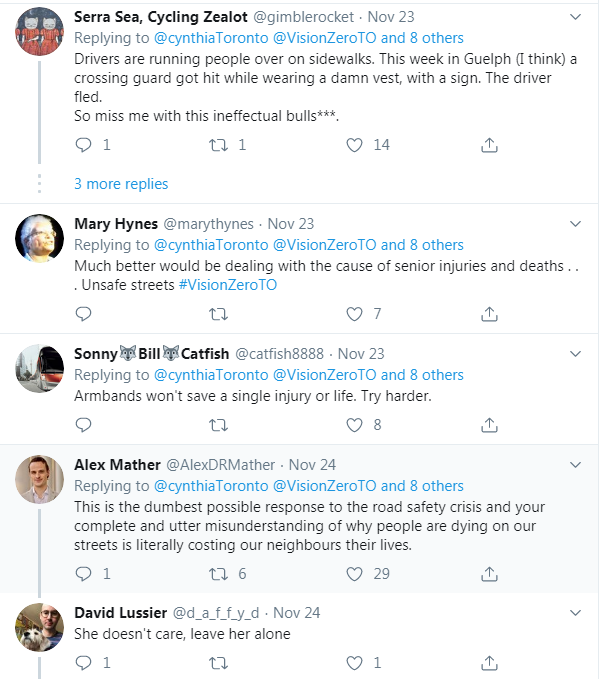
Task: Retweet Sonny Bill Catfish's armbands tweet
Action: tap(217, 424)
